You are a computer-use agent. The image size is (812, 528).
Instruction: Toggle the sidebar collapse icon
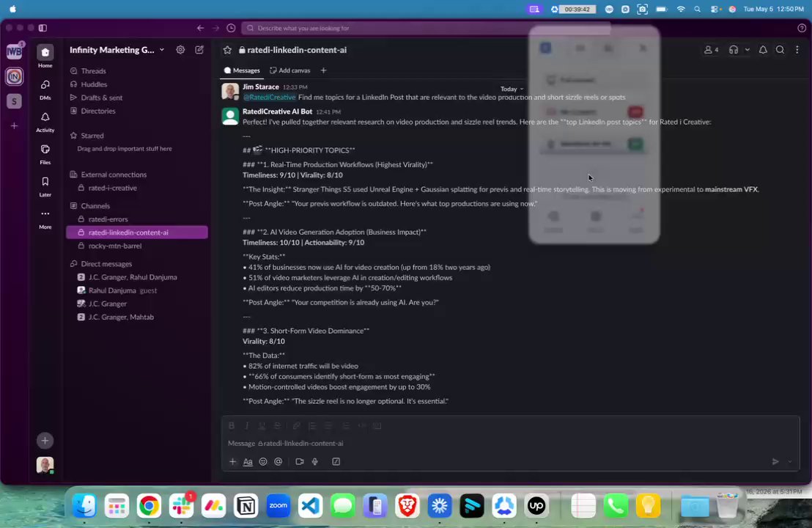coord(43,28)
